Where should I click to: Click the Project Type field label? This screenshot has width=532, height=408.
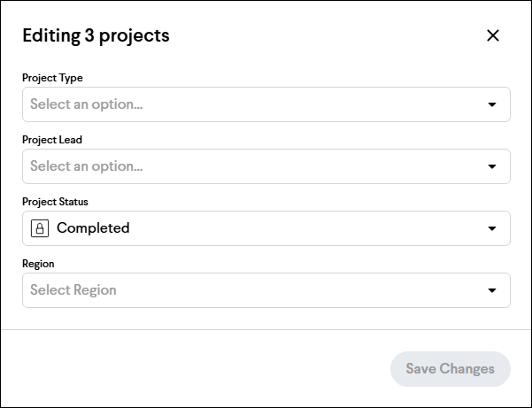(x=52, y=78)
